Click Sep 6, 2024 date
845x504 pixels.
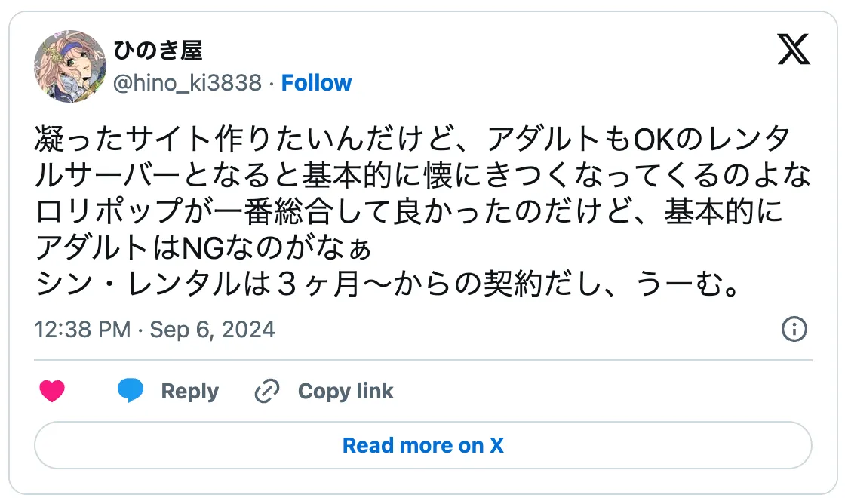coord(214,330)
